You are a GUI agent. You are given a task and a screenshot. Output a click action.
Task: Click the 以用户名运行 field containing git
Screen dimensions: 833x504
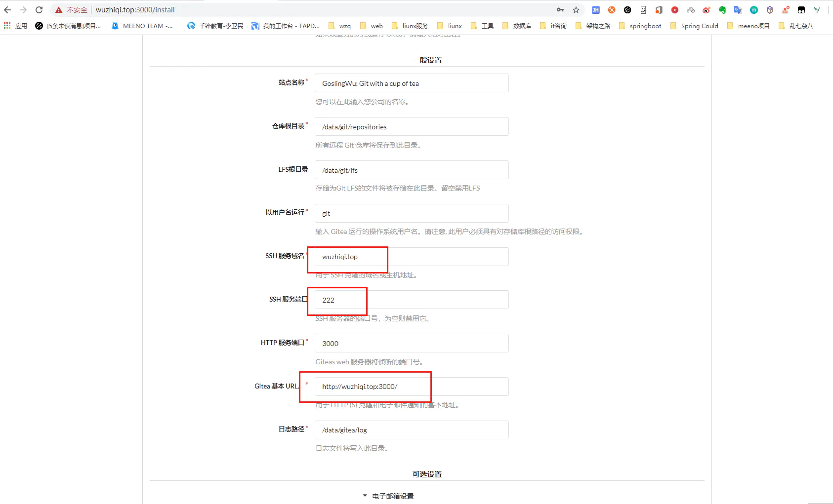pos(412,213)
